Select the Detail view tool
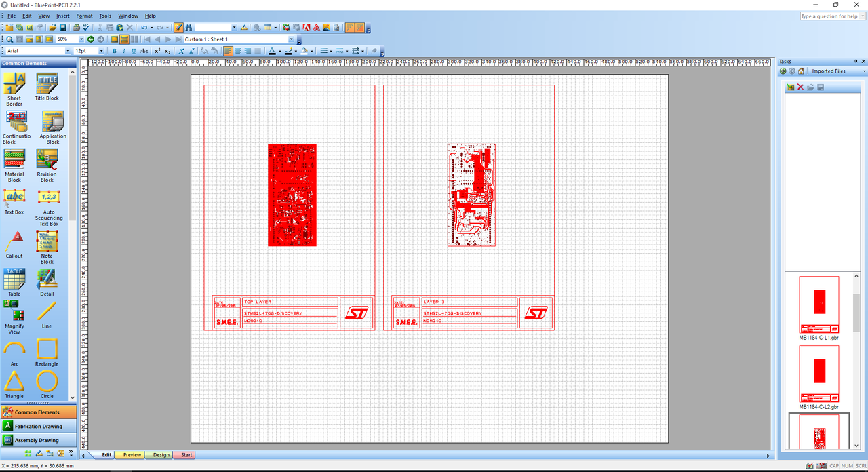Viewport: 868px width, 472px height. pos(47,283)
